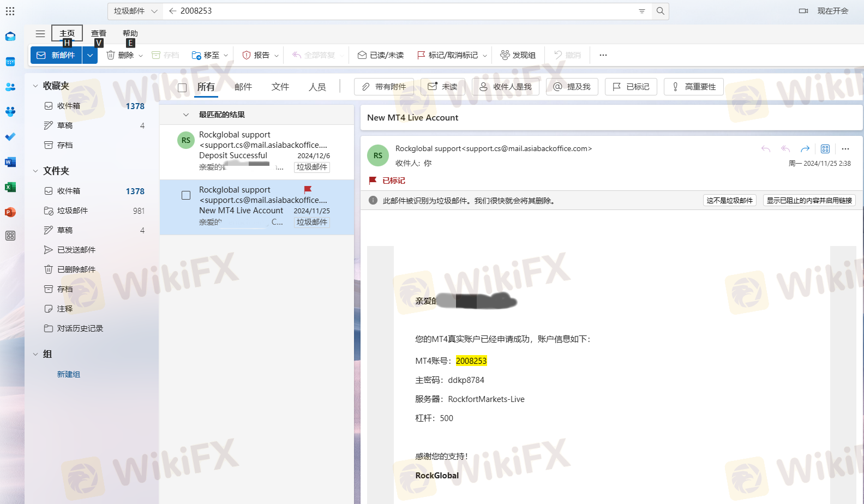864x504 pixels.
Task: Click the reply arrow in message header
Action: click(x=766, y=149)
